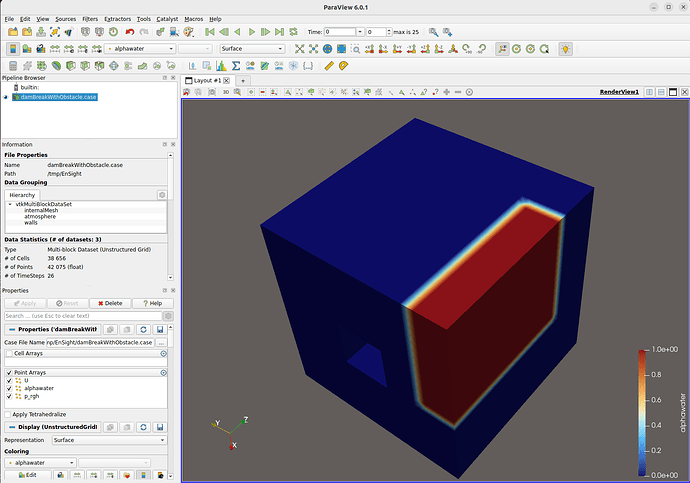Image resolution: width=690 pixels, height=483 pixels.
Task: Open the Catalyst menu
Action: click(x=167, y=19)
